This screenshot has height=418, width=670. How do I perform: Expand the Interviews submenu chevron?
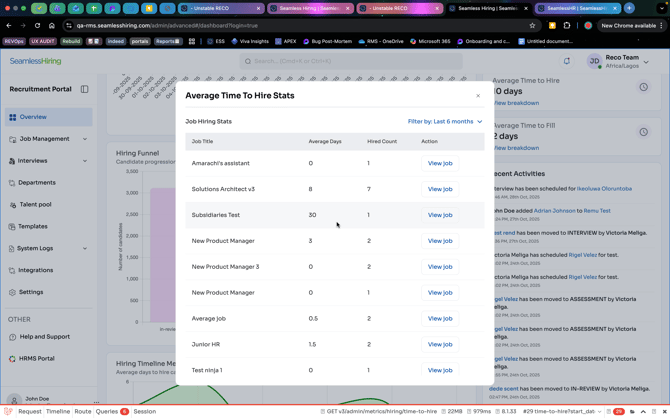click(x=85, y=161)
